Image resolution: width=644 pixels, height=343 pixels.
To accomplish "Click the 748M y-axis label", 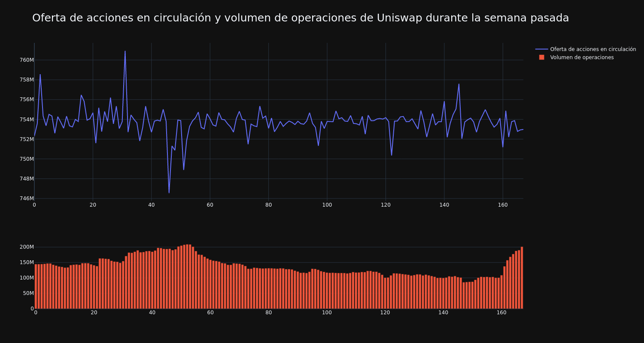I will 27,178.
